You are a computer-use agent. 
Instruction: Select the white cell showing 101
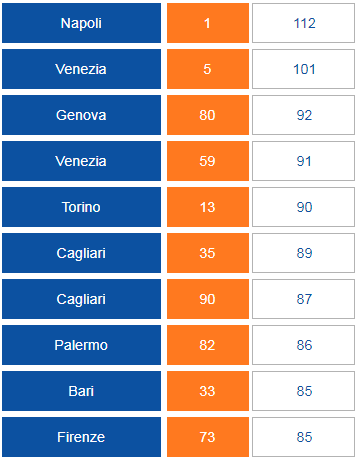303,69
